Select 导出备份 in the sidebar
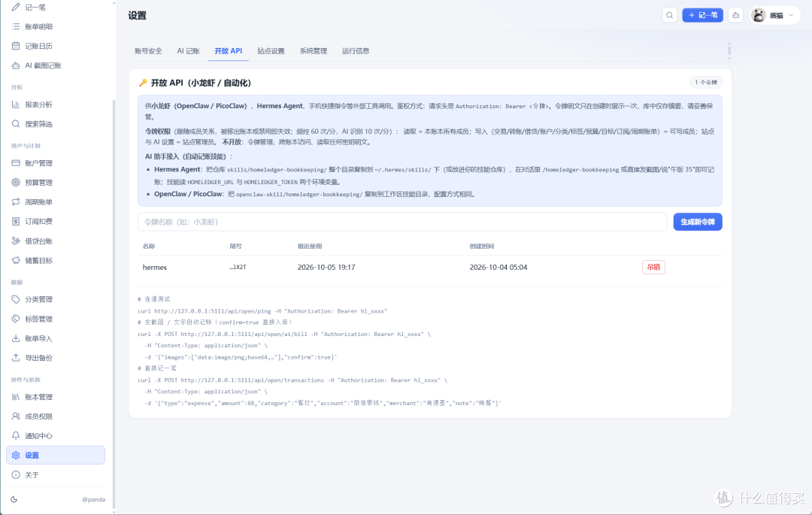Screen dimensions: 812x515 pos(56,358)
